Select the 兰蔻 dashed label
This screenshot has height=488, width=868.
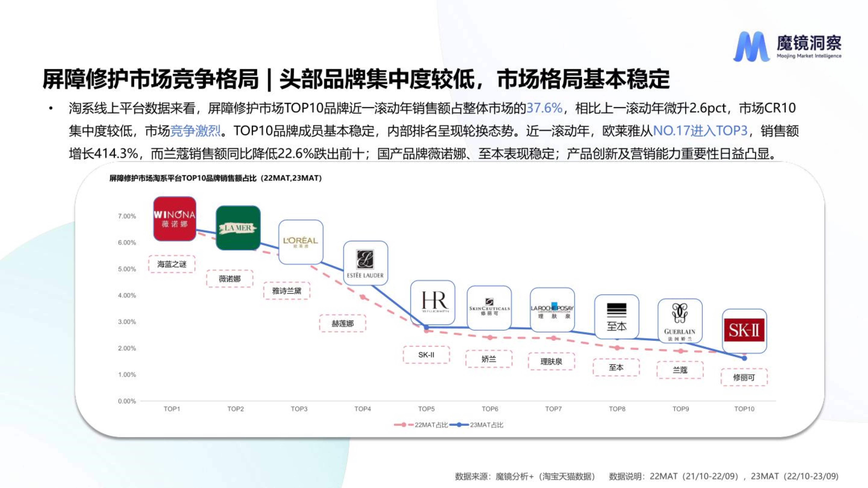[x=680, y=370]
